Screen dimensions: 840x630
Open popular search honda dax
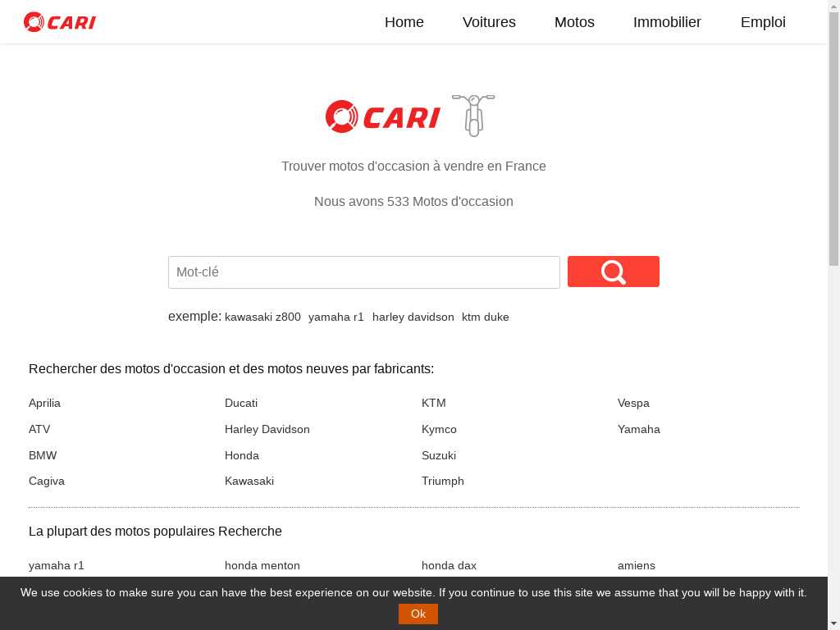tap(449, 566)
